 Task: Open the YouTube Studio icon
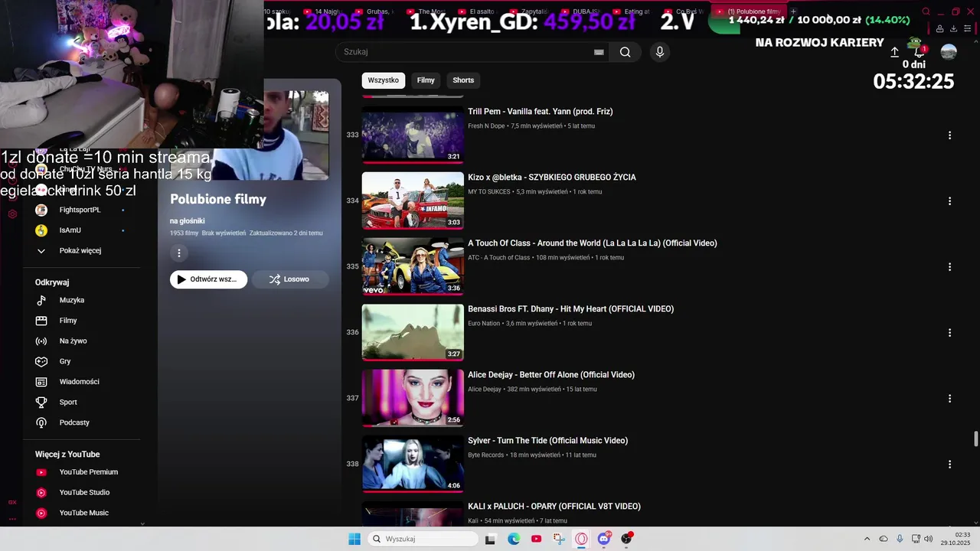coord(42,493)
